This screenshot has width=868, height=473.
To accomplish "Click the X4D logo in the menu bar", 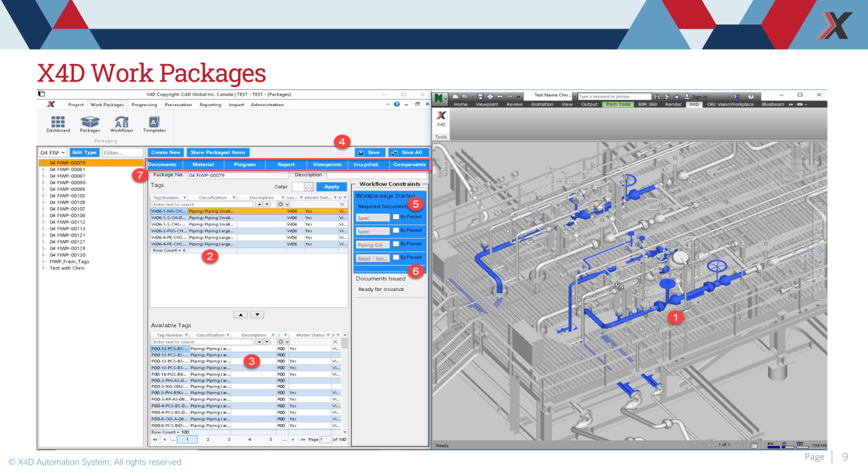I will [x=51, y=105].
